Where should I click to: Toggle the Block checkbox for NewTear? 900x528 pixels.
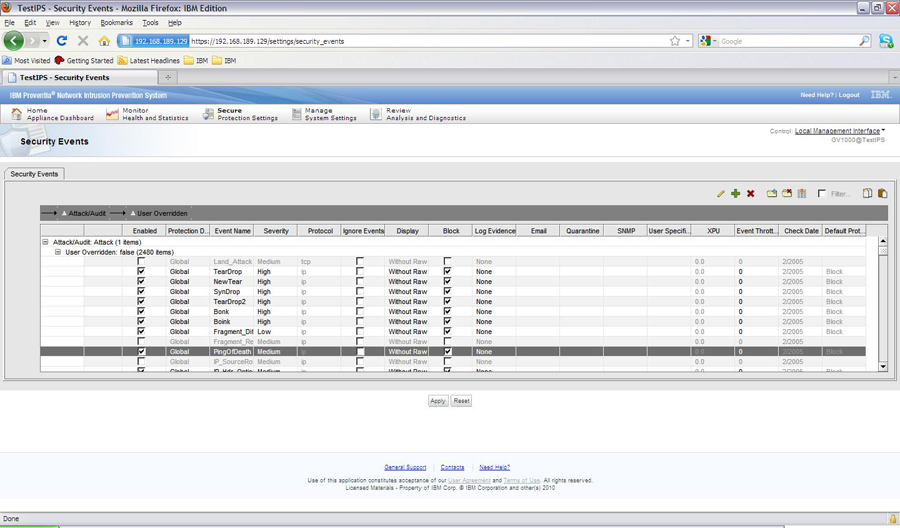(x=448, y=281)
